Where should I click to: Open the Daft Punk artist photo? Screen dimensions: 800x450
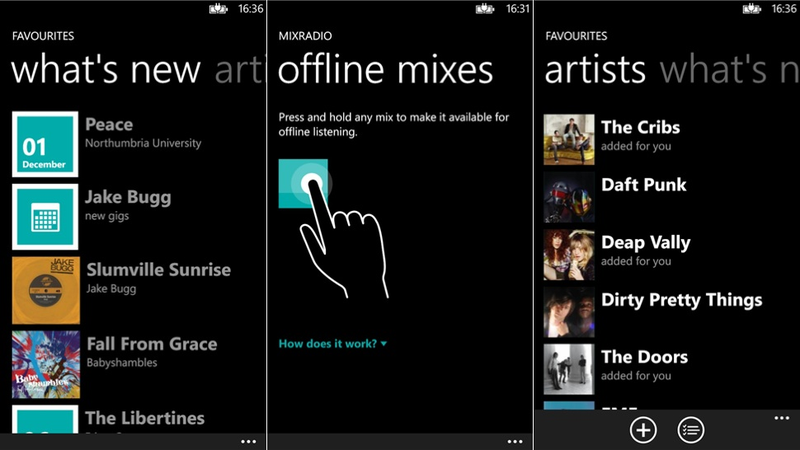pos(569,197)
